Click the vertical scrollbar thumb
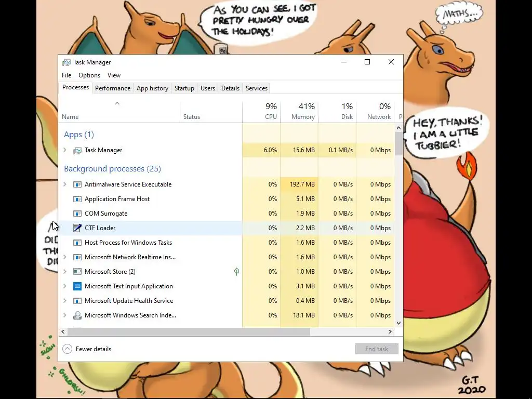The height and width of the screenshot is (399, 532). coord(398,143)
